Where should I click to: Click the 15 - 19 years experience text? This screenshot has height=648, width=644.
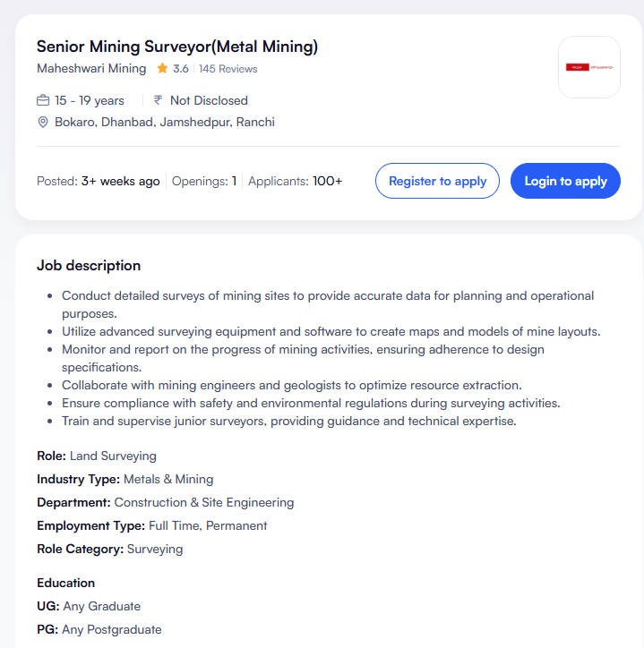90,100
